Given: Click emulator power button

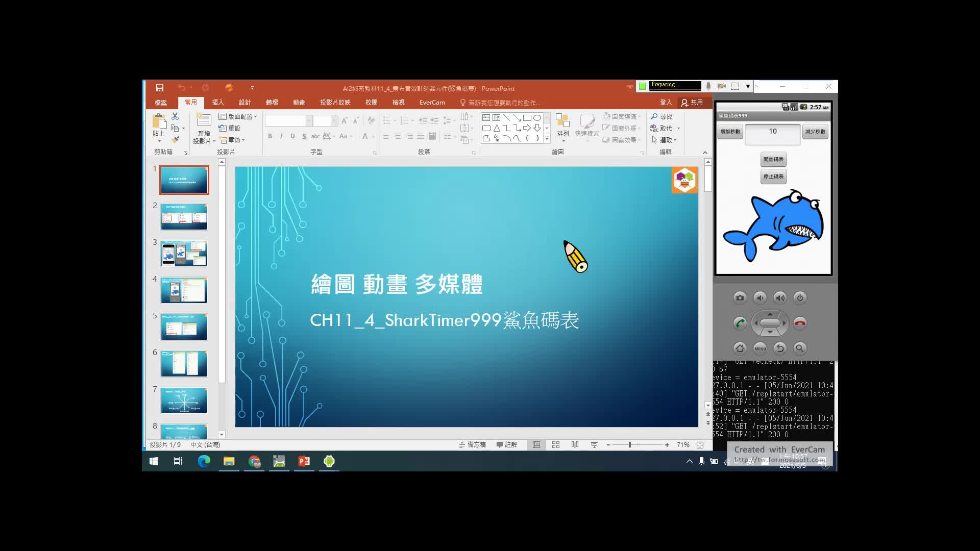Looking at the screenshot, I should coord(800,298).
